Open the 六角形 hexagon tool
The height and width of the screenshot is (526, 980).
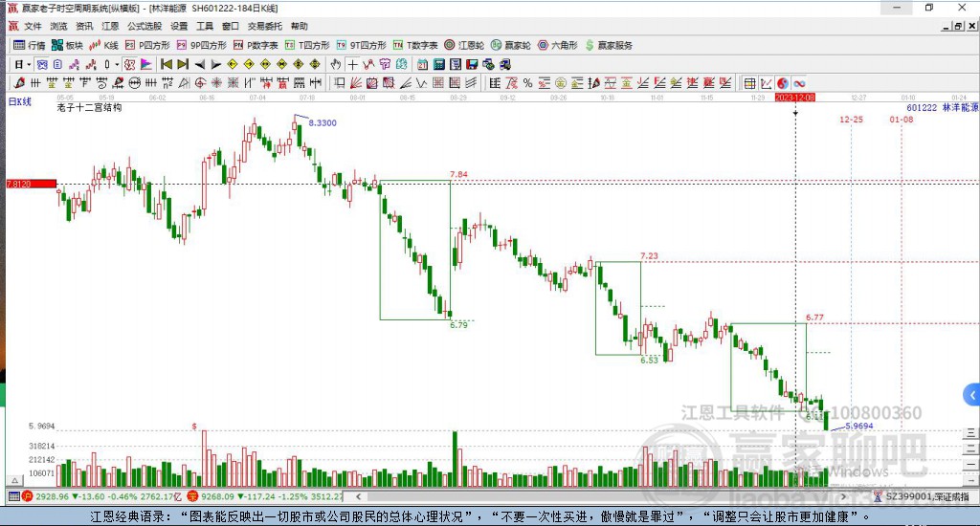pyautogui.click(x=558, y=45)
